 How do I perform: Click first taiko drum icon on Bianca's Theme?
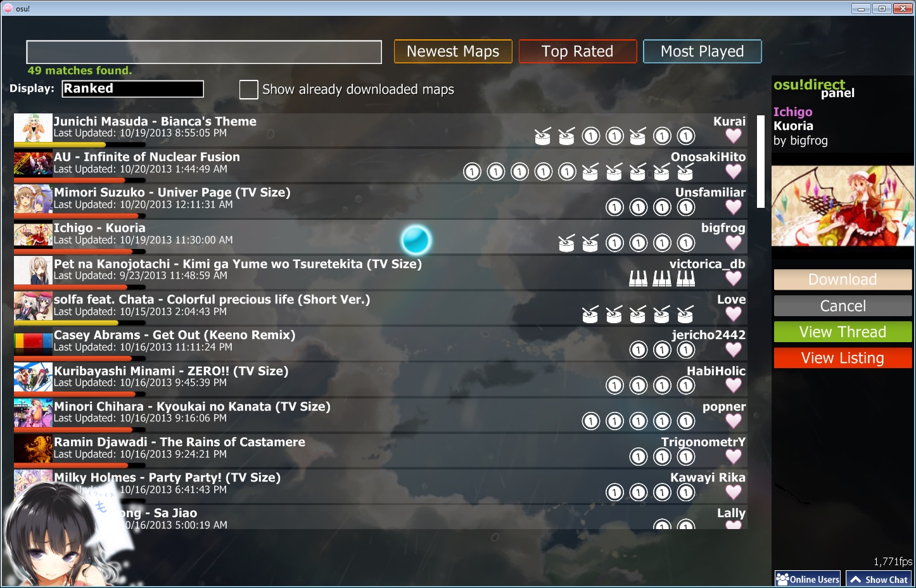pyautogui.click(x=543, y=136)
